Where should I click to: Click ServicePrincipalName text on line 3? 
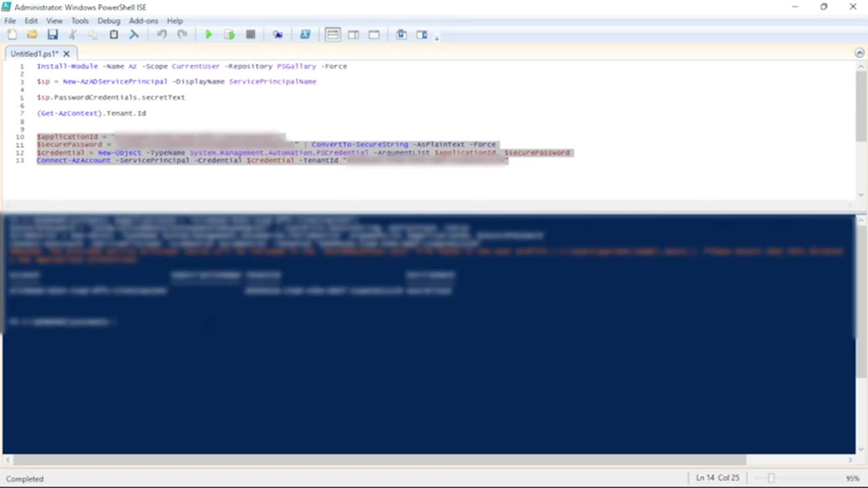coord(273,81)
